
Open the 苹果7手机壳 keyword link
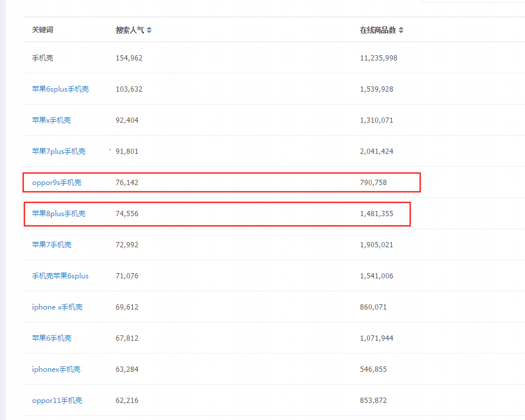(x=52, y=245)
